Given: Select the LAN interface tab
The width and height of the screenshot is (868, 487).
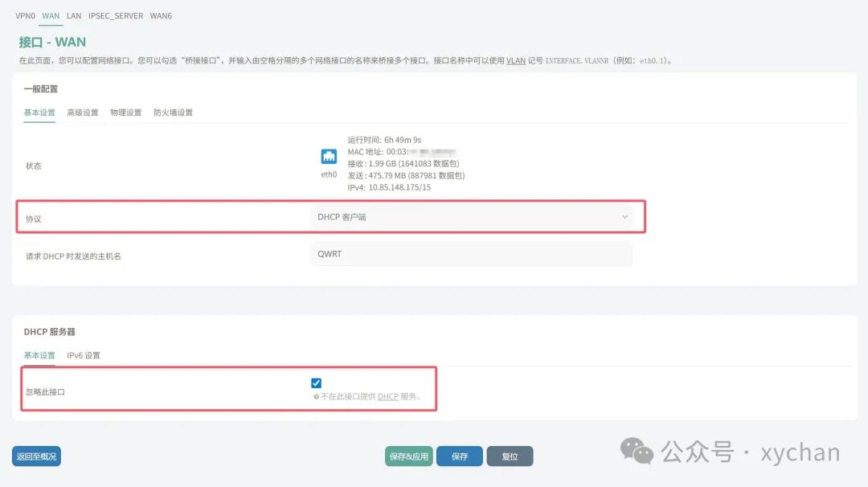Looking at the screenshot, I should tap(74, 16).
